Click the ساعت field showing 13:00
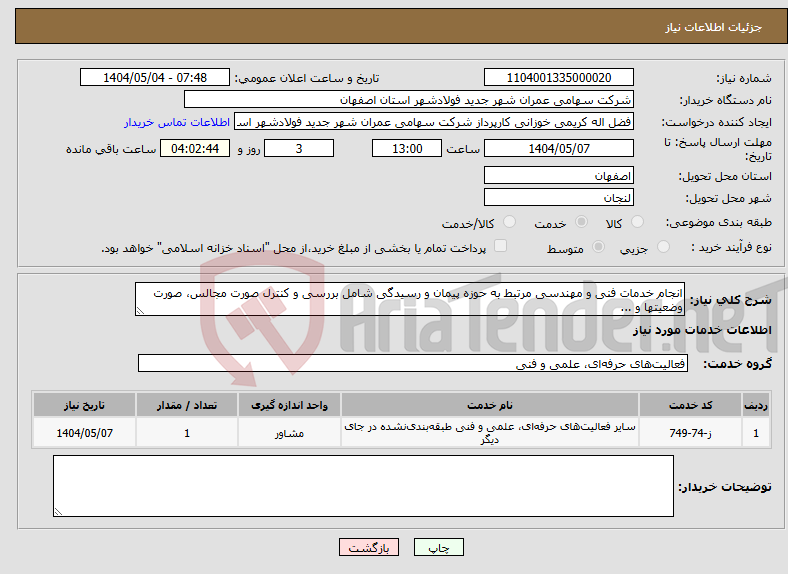Screen dimensions: 788x574 [x=407, y=148]
